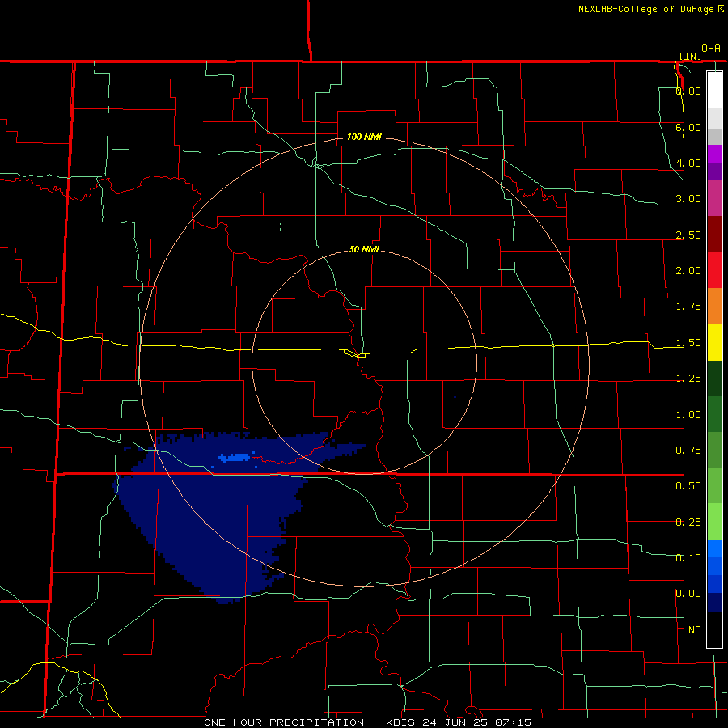Pick the pink swatch beside 3.00

(714, 198)
